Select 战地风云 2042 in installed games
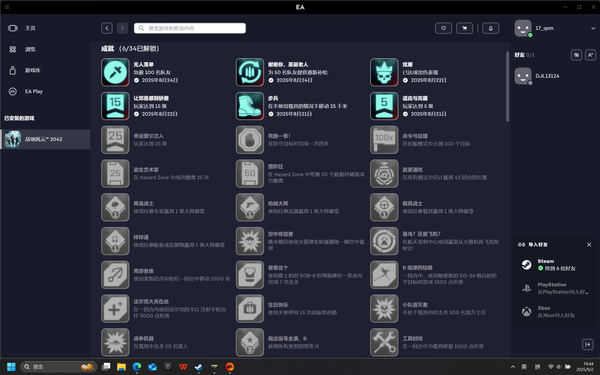Image resolution: width=600 pixels, height=375 pixels. point(45,139)
